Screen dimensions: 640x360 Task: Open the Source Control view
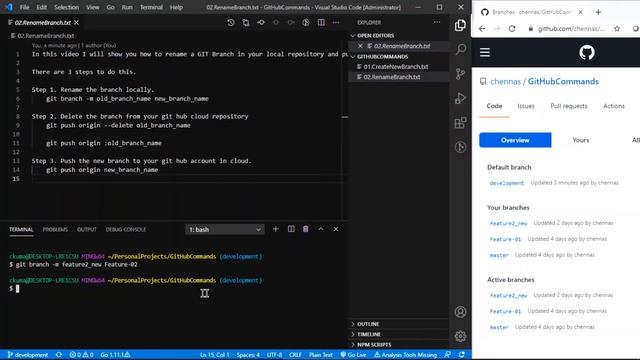click(460, 74)
